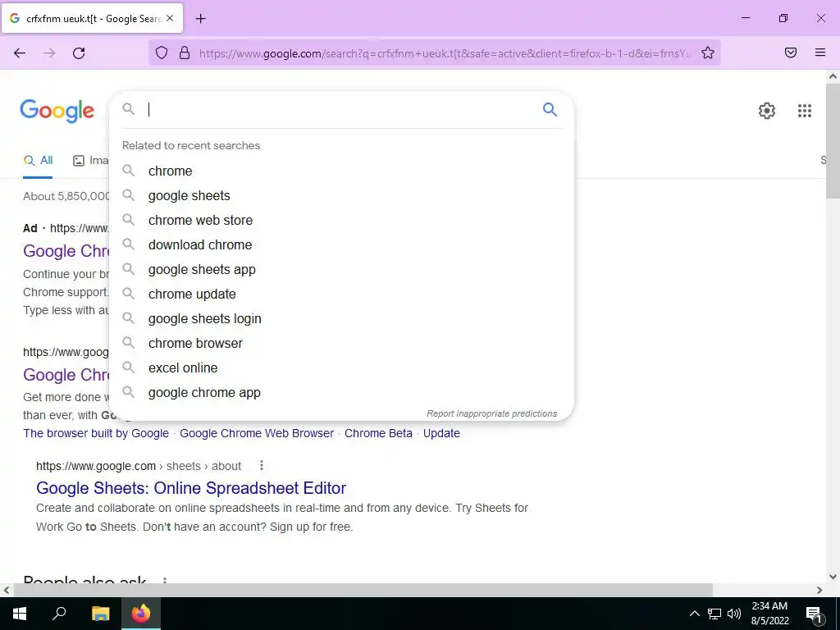This screenshot has height=630, width=840.
Task: Switch to the All results tab
Action: click(38, 160)
